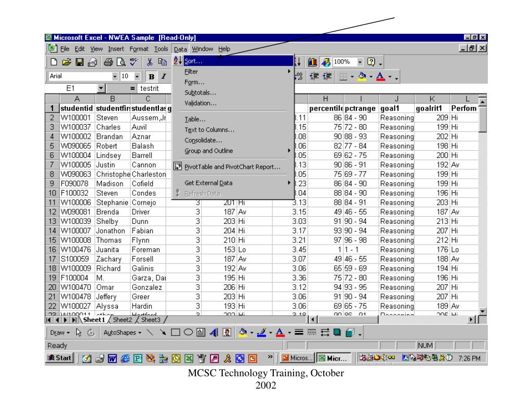Viewport: 532px width, 399px height.
Task: Click the vertical scrollbar down arrow
Action: [483, 312]
